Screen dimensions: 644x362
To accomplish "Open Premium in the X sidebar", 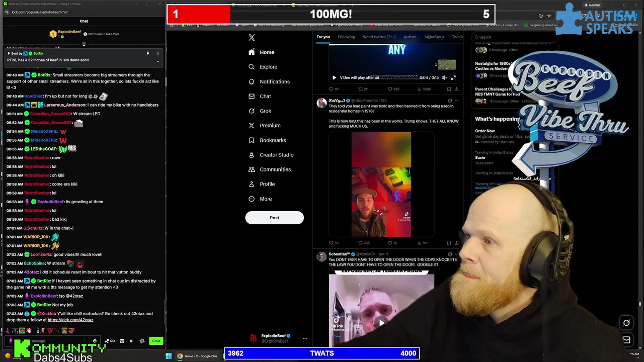I will (x=264, y=125).
